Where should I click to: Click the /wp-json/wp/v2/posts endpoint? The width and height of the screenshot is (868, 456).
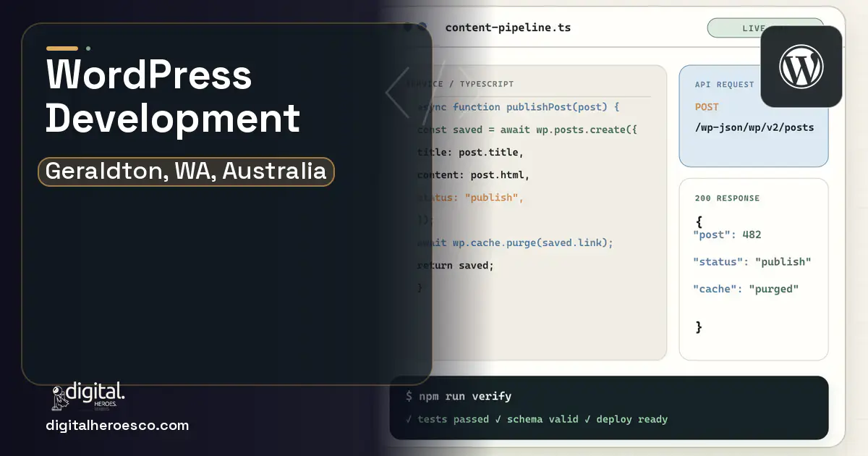tap(754, 127)
